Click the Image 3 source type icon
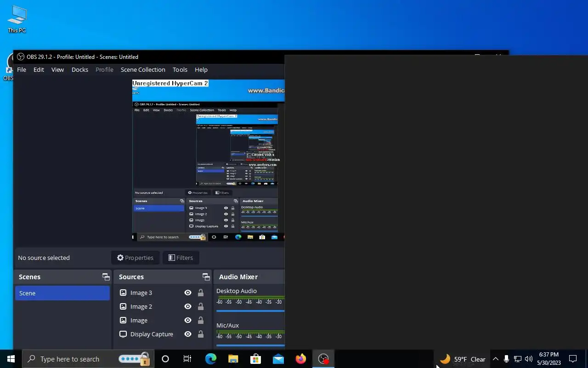 coord(123,293)
